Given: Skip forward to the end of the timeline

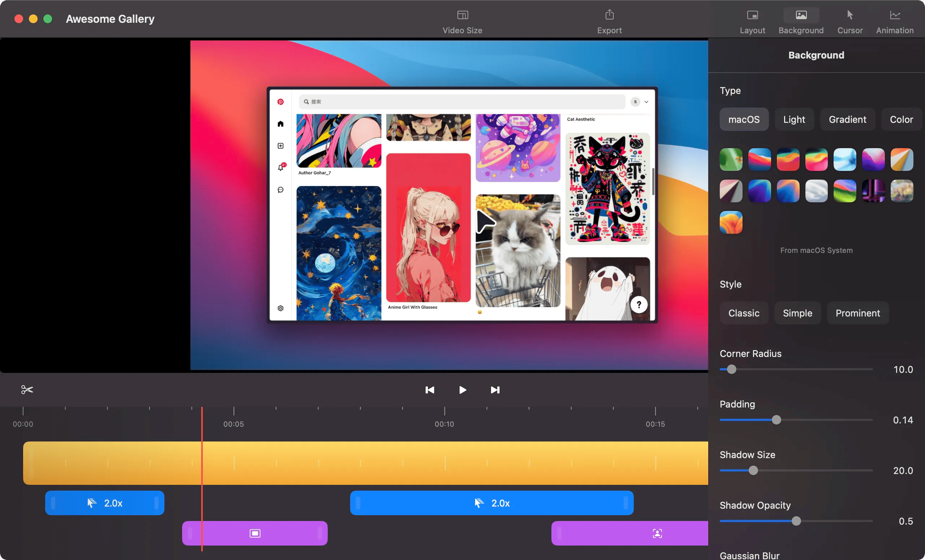Looking at the screenshot, I should [495, 390].
